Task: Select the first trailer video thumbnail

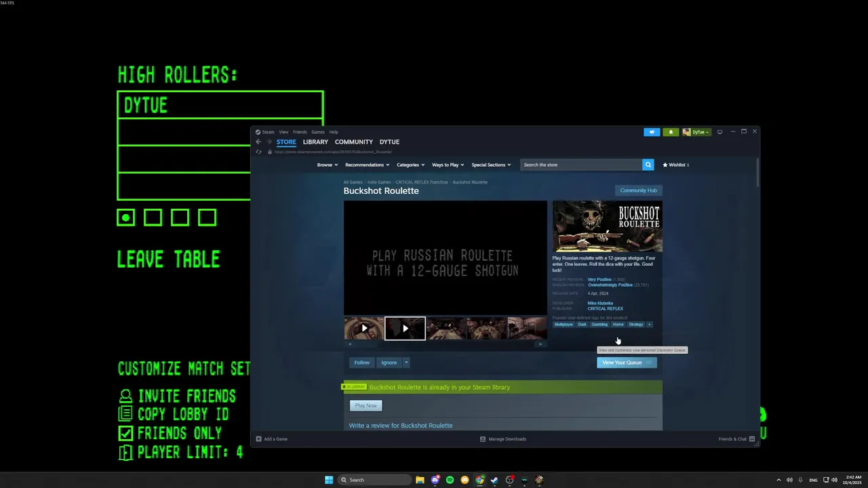Action: point(364,329)
